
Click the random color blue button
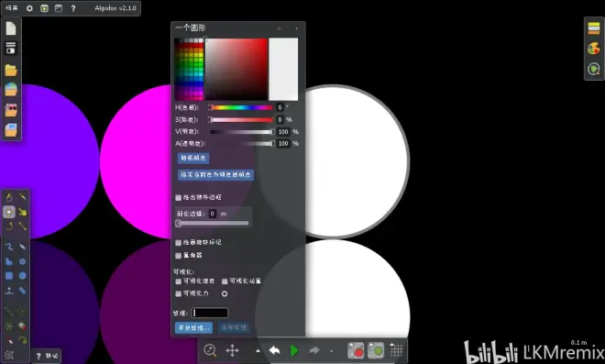(x=193, y=158)
